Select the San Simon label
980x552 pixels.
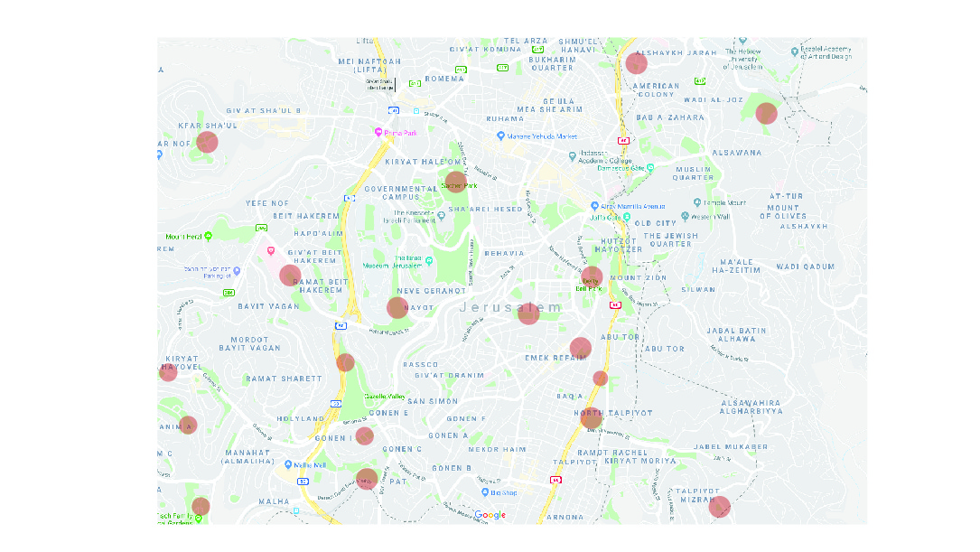[433, 401]
